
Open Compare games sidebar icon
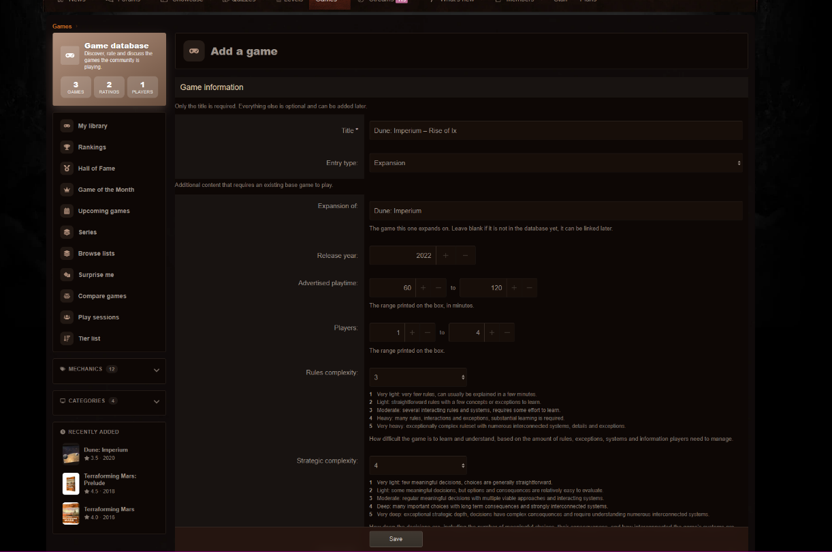(67, 296)
